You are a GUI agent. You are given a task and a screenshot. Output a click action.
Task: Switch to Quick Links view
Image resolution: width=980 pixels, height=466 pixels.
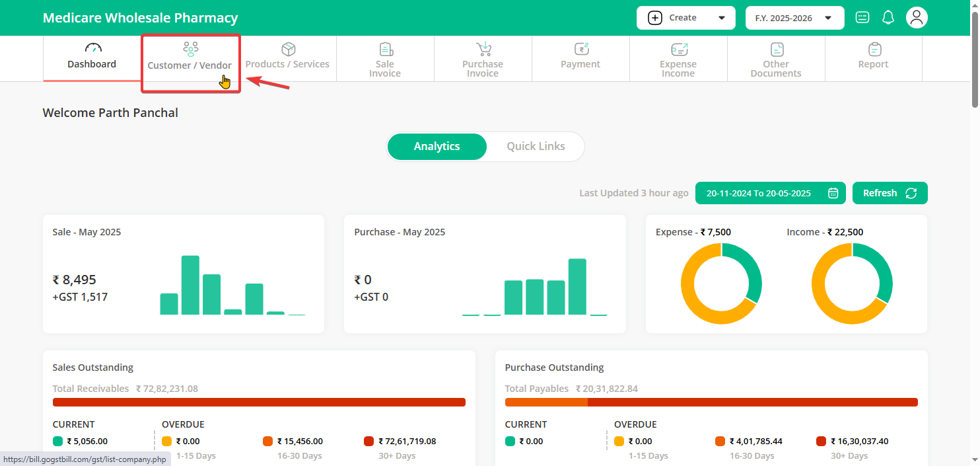point(536,147)
